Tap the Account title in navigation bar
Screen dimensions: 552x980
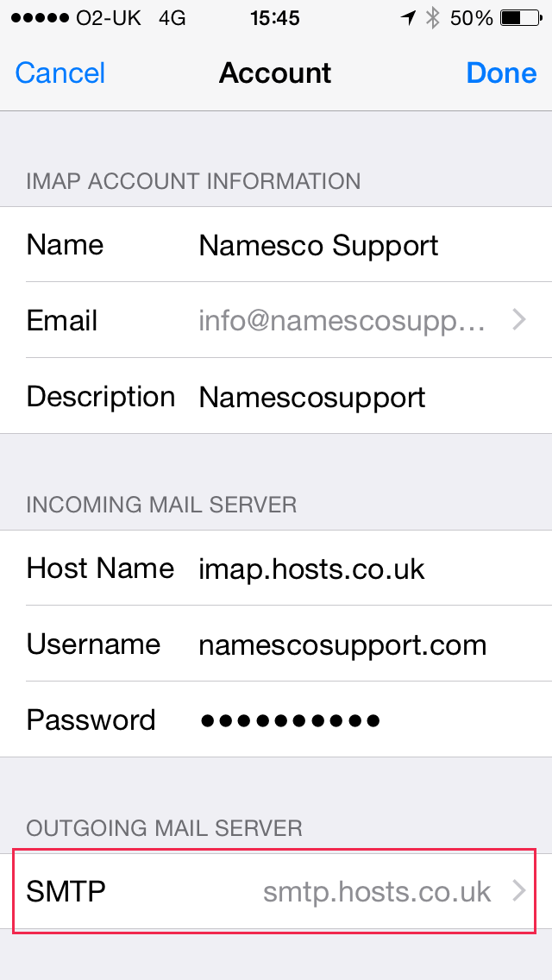pyautogui.click(x=275, y=73)
